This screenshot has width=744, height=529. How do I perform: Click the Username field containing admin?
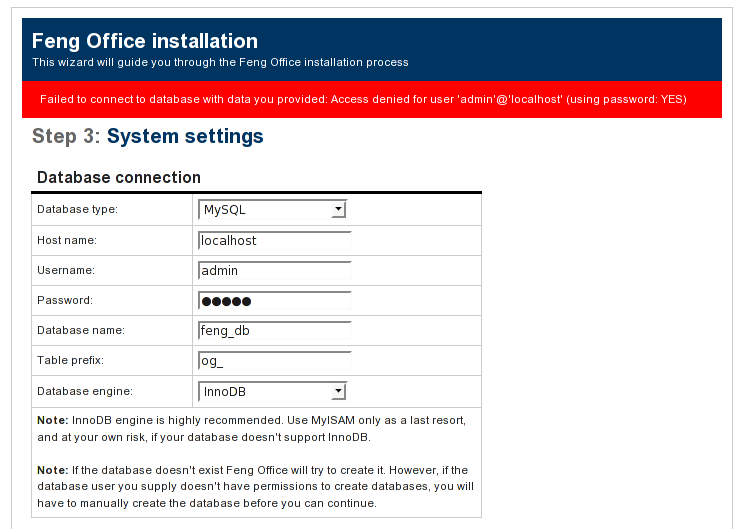(274, 270)
